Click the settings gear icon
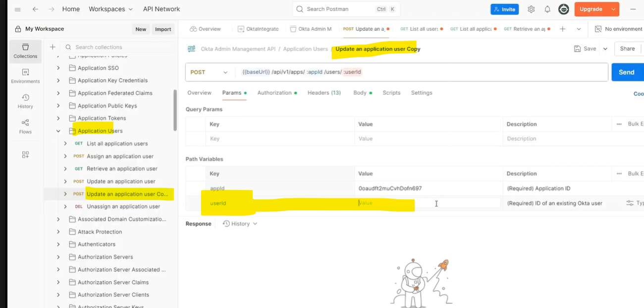Image resolution: width=644 pixels, height=308 pixels. tap(531, 9)
